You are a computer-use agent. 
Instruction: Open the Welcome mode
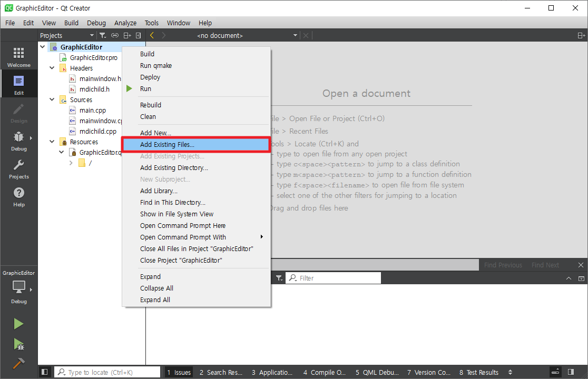[19, 57]
